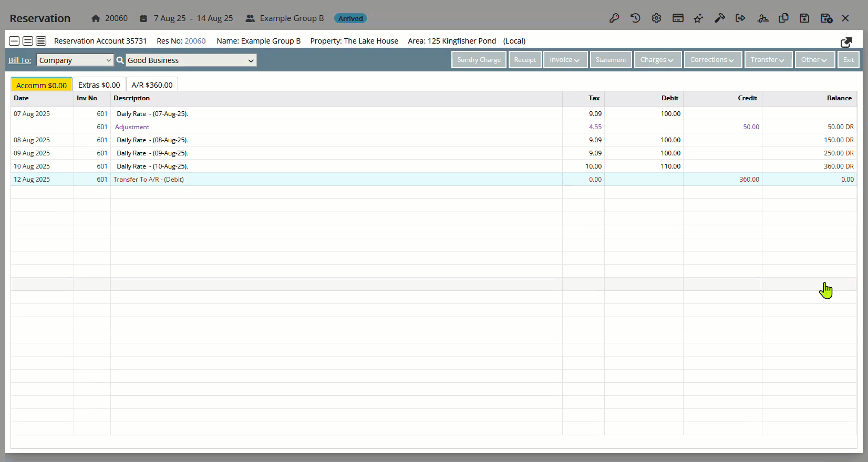Screen dimensions: 868x462
Task: Select the single-line collapsed view icon
Action: [x=15, y=41]
